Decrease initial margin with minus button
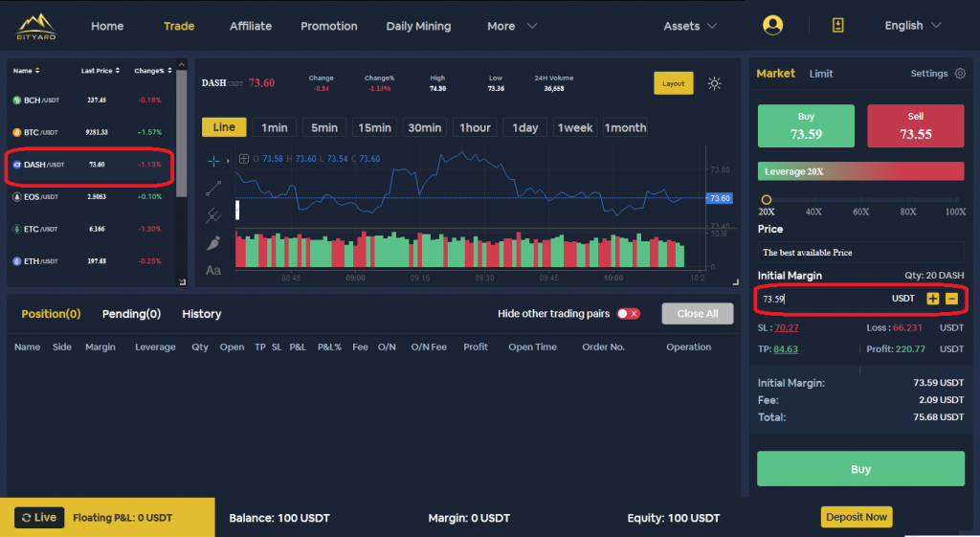 (951, 299)
